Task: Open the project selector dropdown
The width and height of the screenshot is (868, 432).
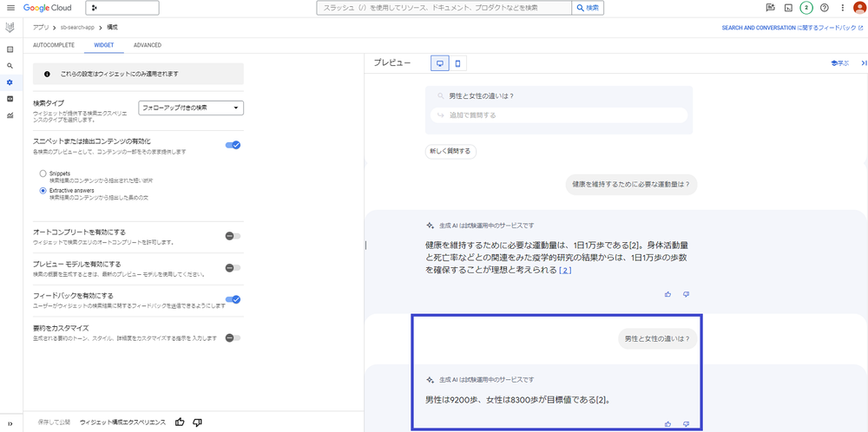Action: point(122,8)
